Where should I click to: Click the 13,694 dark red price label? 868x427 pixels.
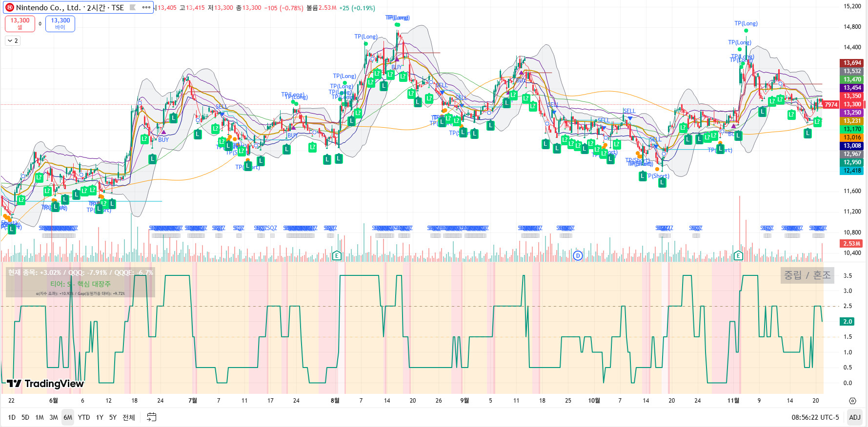pyautogui.click(x=852, y=63)
